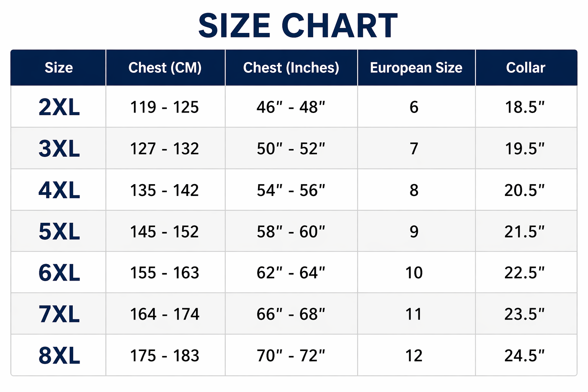Click the SIZE CHART title
Viewport: 588px width, 392px height.
[298, 26]
